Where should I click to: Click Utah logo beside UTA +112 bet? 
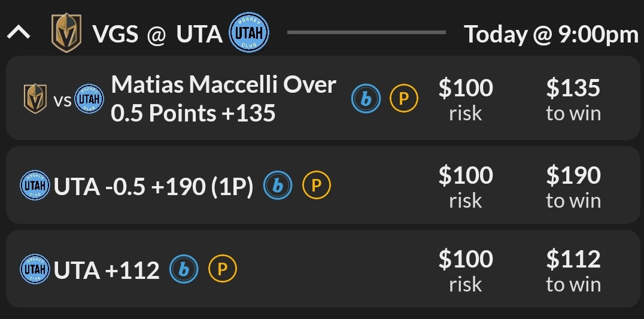point(35,270)
